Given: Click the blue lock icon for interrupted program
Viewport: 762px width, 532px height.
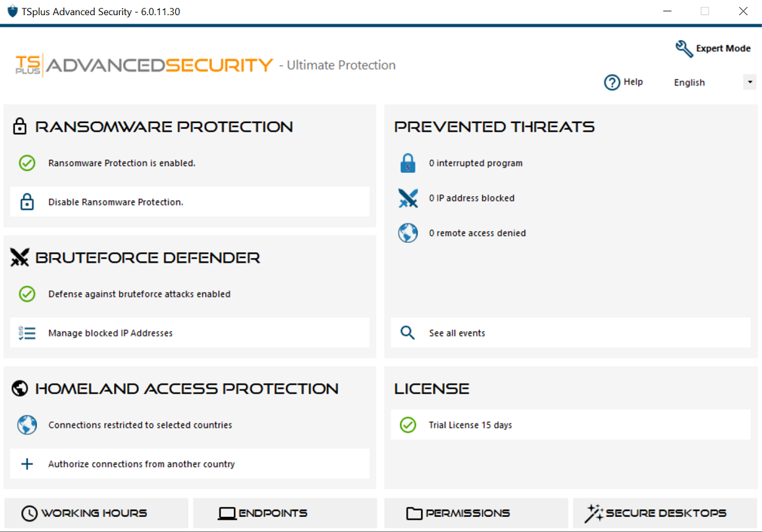Looking at the screenshot, I should pos(408,163).
